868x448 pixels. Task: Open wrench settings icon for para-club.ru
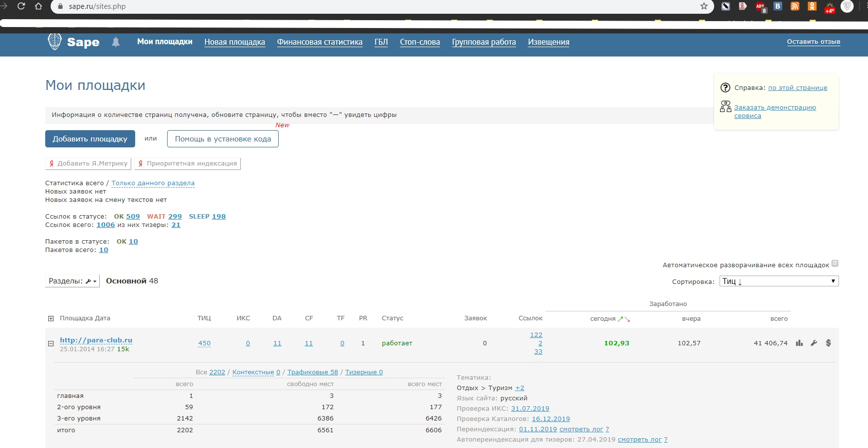[814, 343]
